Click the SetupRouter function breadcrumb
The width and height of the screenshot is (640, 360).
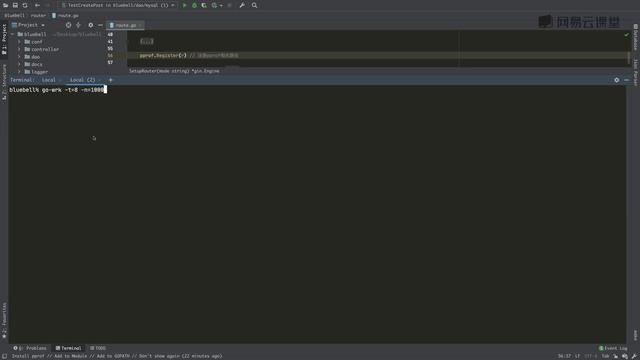pyautogui.click(x=174, y=71)
